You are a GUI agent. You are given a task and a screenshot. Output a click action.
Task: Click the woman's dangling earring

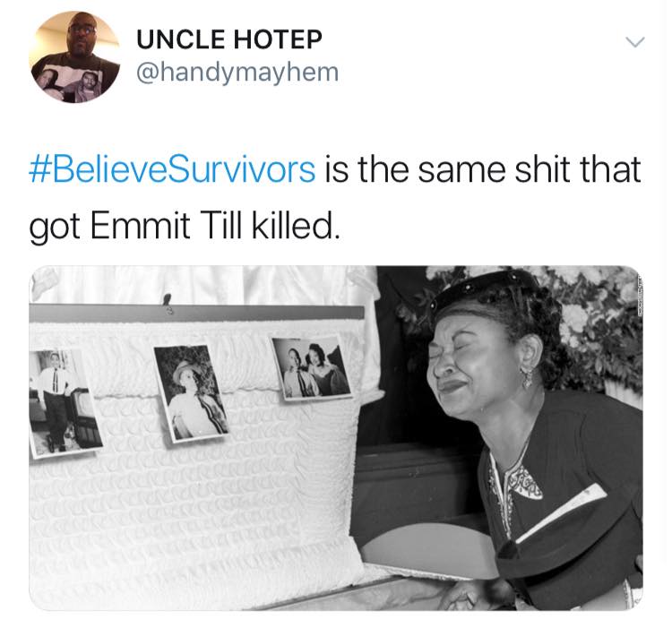(526, 377)
